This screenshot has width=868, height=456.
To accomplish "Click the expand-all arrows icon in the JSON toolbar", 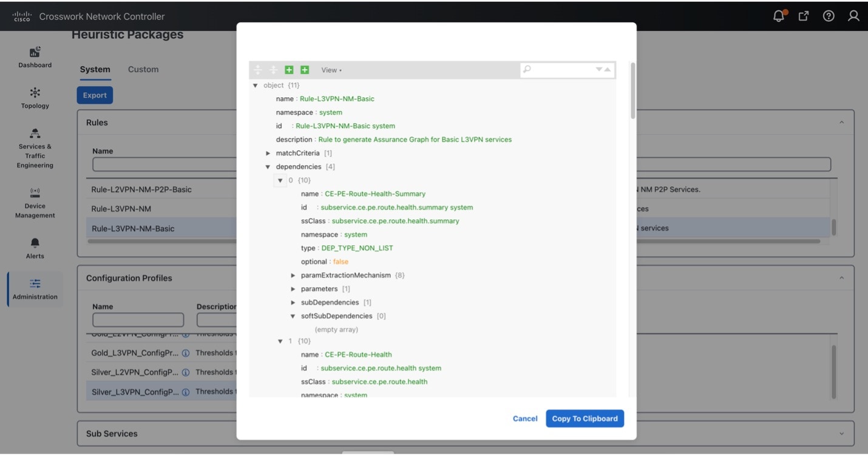I will click(x=259, y=70).
